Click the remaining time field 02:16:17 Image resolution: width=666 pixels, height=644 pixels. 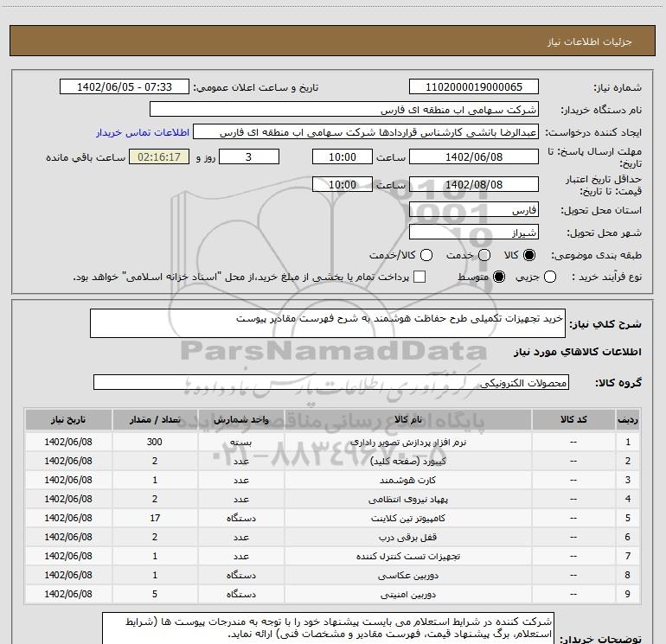coord(159,157)
